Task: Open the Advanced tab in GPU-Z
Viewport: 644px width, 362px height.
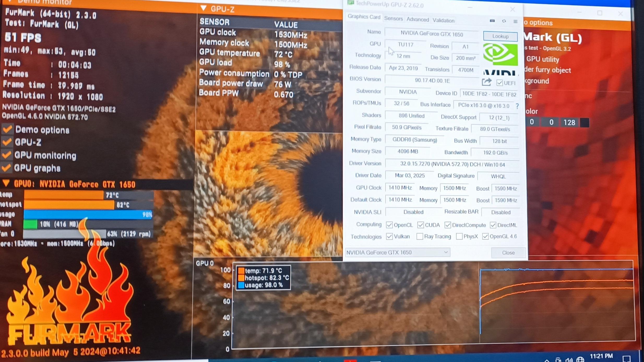Action: point(418,20)
